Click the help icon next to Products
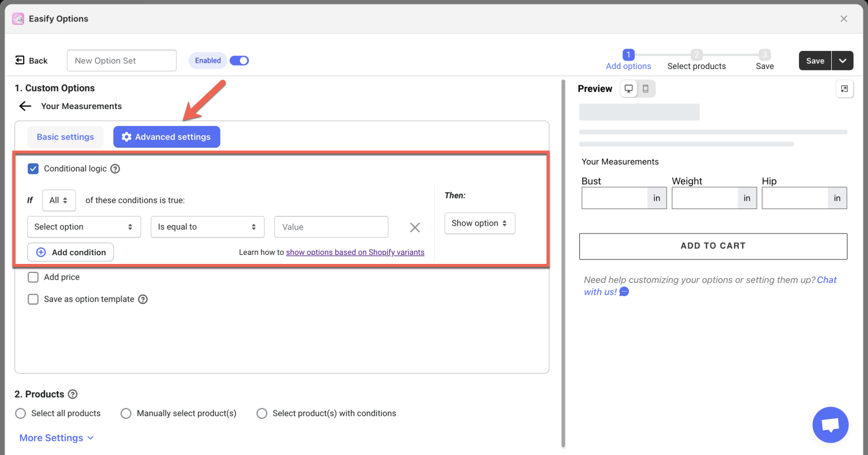This screenshot has height=455, width=868. click(73, 394)
